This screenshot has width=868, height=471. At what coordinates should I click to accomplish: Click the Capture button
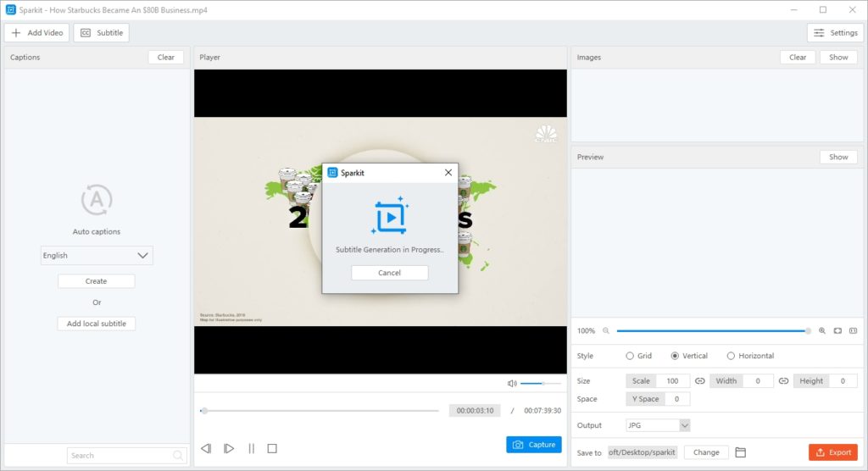pyautogui.click(x=534, y=445)
